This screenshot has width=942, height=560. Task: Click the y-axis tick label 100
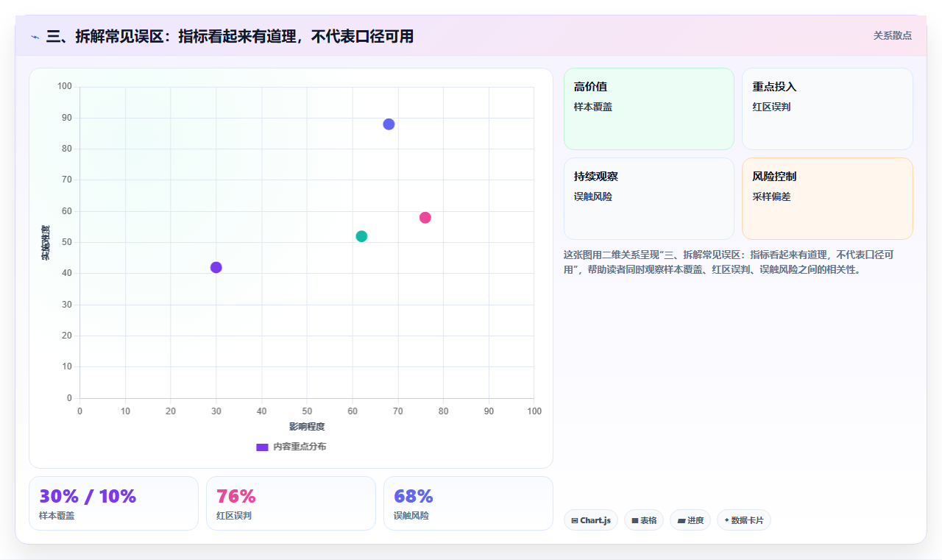pos(65,87)
